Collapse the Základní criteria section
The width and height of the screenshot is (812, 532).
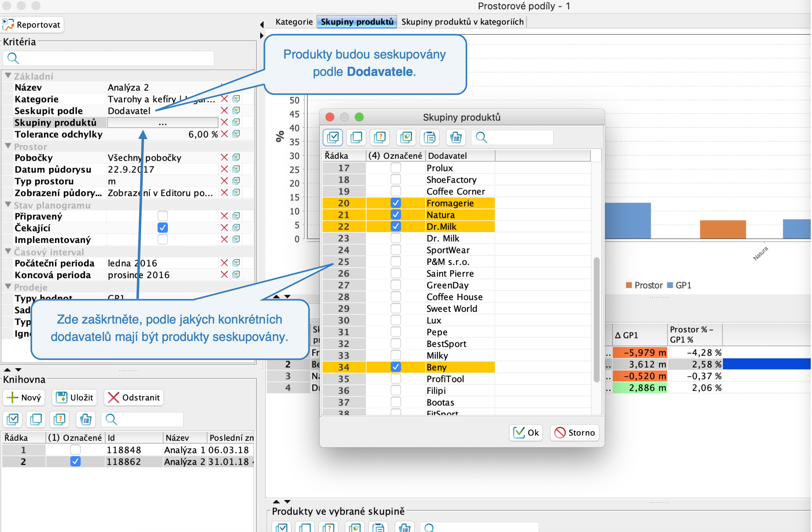8,76
